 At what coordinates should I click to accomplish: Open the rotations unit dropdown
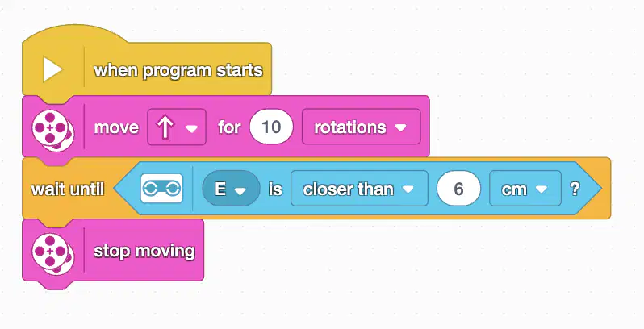click(x=361, y=127)
